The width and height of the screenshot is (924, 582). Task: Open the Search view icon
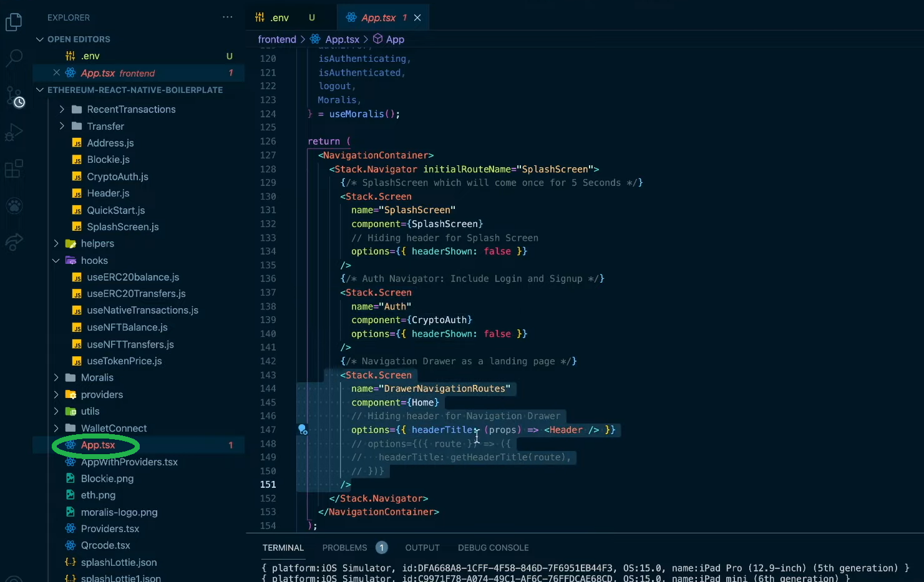click(x=14, y=58)
